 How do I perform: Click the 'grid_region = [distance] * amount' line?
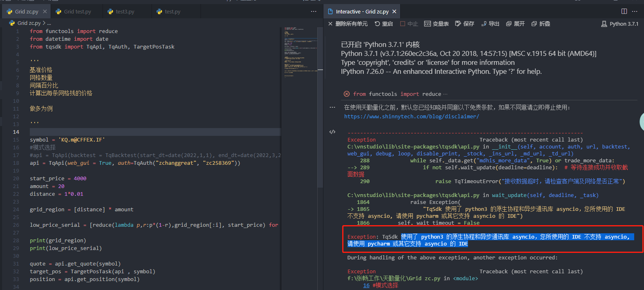pyautogui.click(x=82, y=209)
